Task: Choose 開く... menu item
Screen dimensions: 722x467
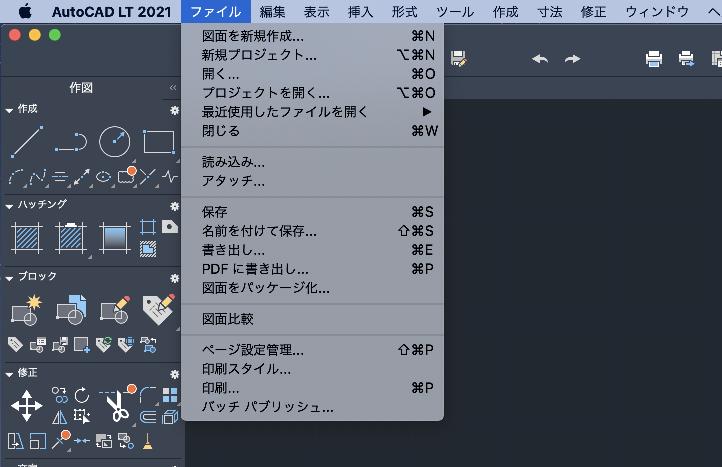Action: (x=313, y=74)
